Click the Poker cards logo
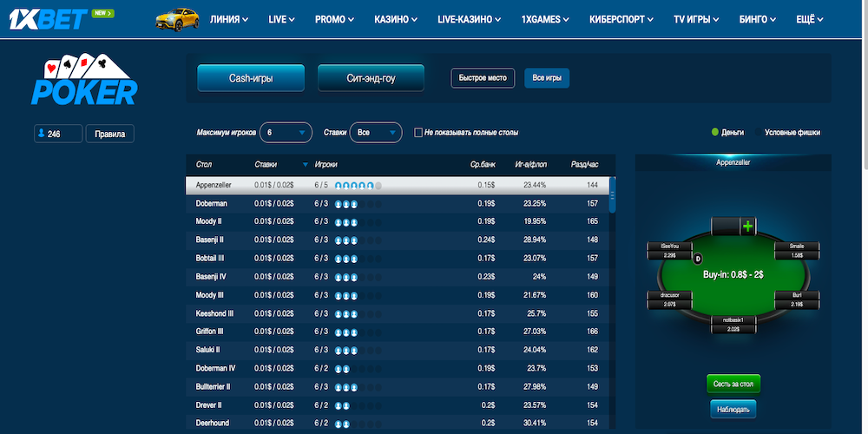 click(x=83, y=81)
